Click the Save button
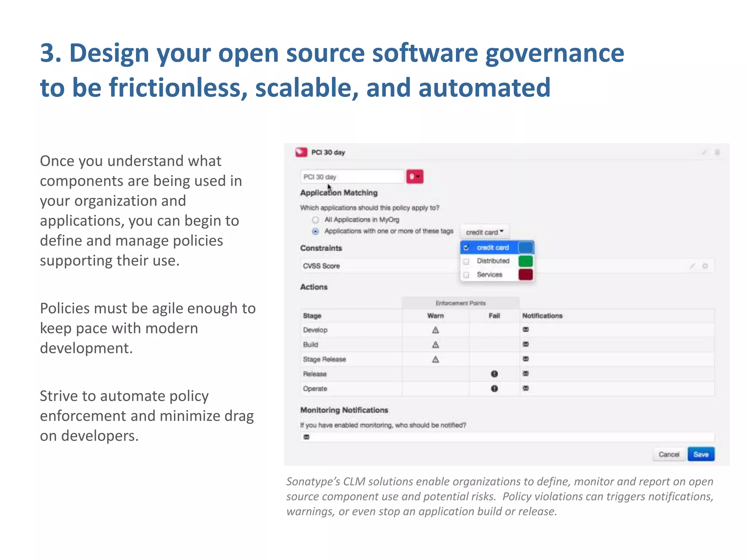Viewport: 747px width, 560px height. tap(701, 455)
